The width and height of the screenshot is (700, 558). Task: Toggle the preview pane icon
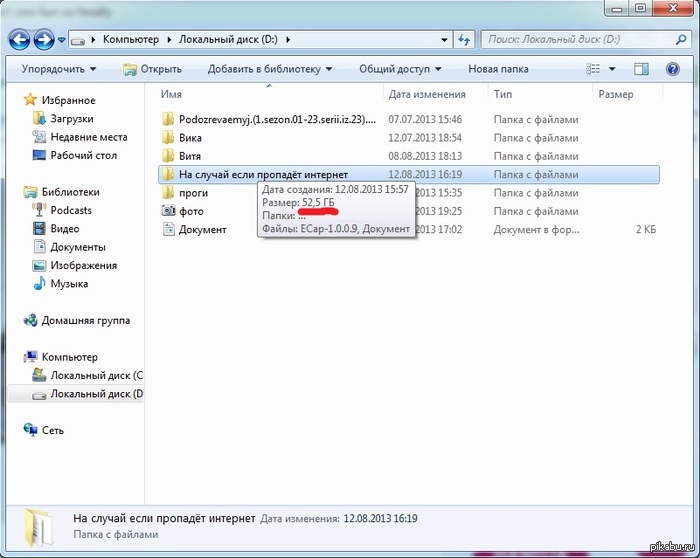click(x=641, y=69)
